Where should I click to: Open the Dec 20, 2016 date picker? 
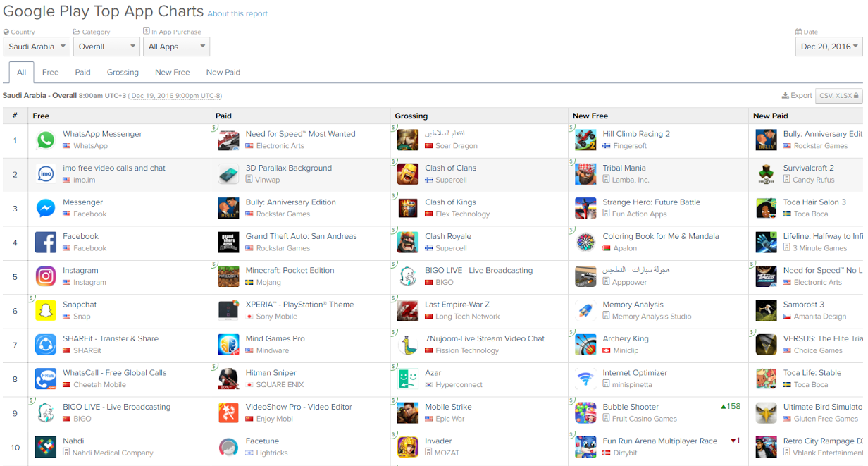coord(829,47)
